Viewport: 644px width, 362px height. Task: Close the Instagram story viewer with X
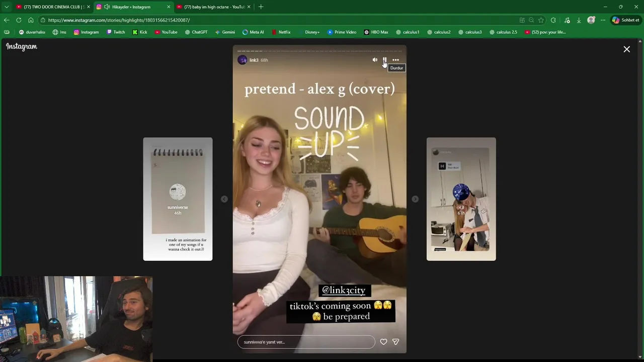click(x=627, y=49)
